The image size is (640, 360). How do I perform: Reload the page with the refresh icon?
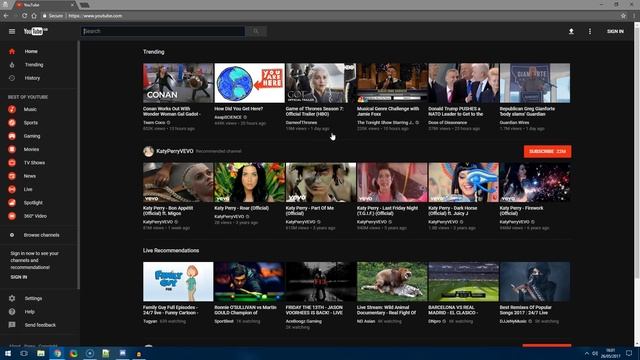point(24,16)
